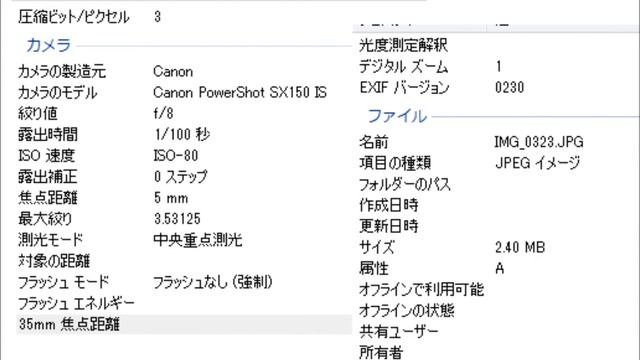The width and height of the screenshot is (640, 360).
Task: Click the 0230 EXIF version value
Action: coord(509,88)
